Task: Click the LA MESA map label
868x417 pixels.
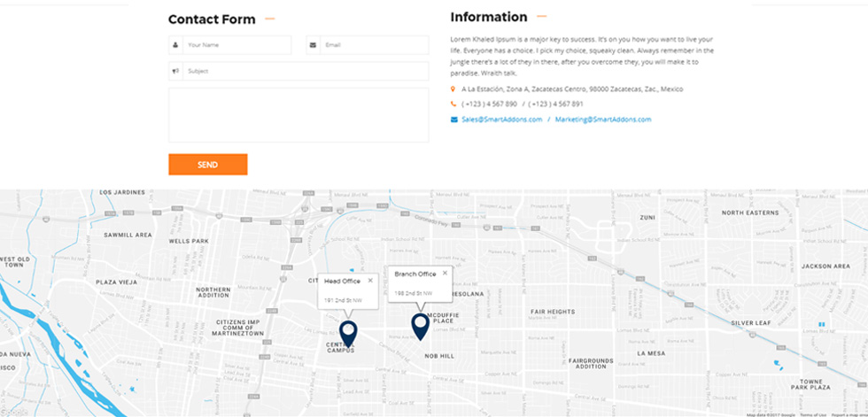Action: pyautogui.click(x=651, y=353)
